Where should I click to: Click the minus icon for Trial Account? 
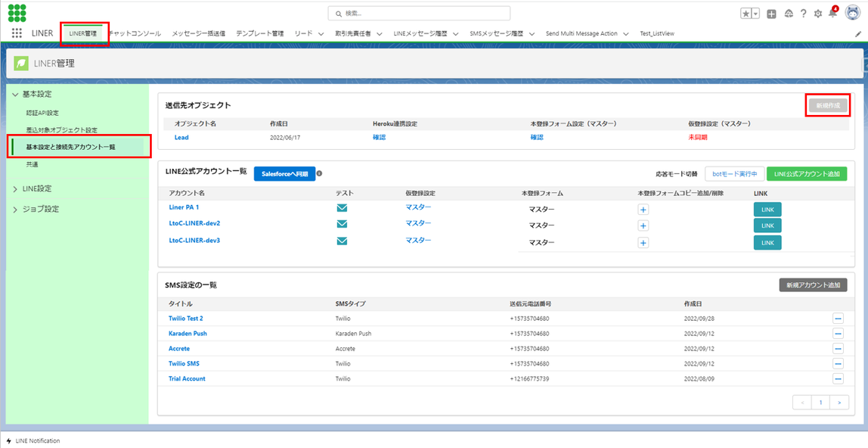point(838,378)
